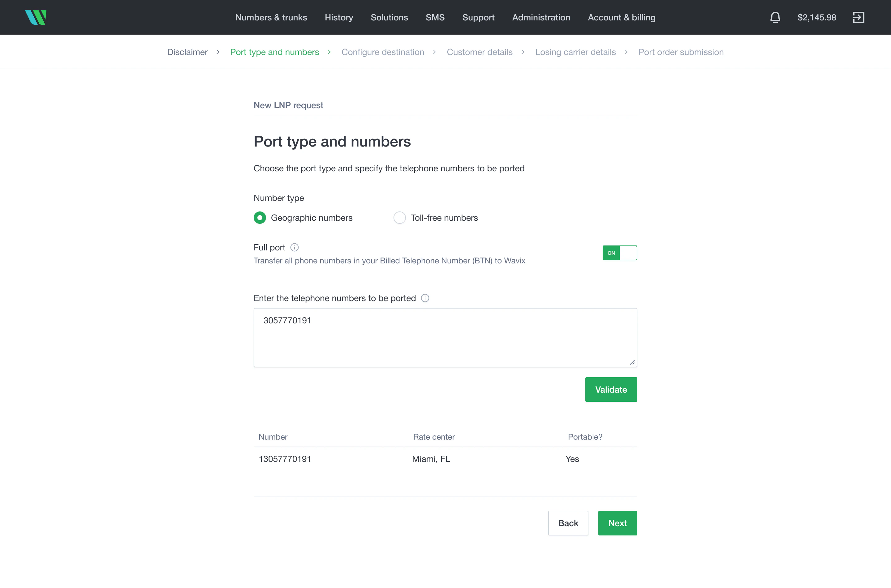Image resolution: width=891 pixels, height=588 pixels.
Task: Open the Solutions menu
Action: [389, 17]
